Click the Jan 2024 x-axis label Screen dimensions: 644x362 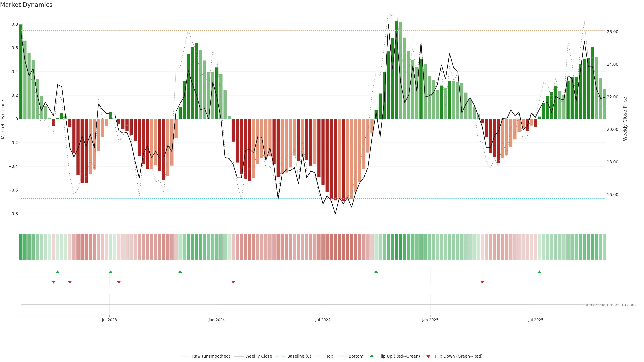pos(217,320)
